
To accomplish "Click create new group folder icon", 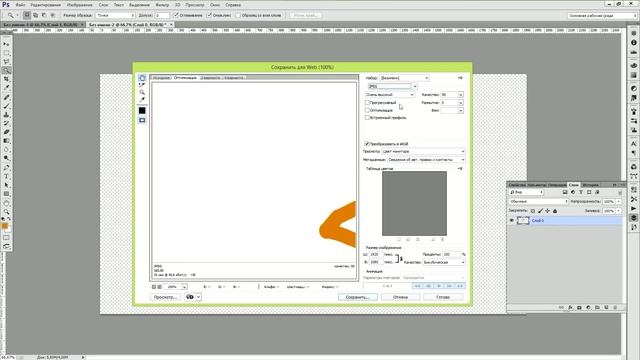I will coord(597,307).
